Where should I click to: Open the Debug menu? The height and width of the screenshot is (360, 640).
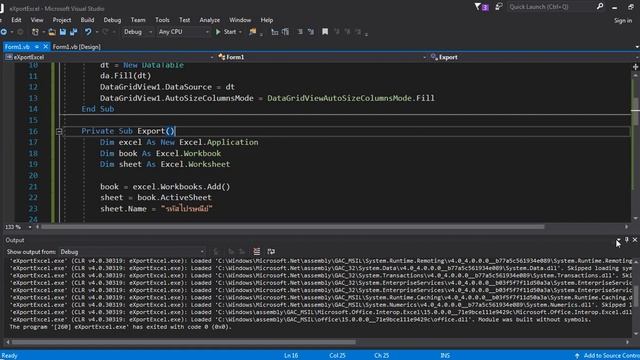click(112, 20)
